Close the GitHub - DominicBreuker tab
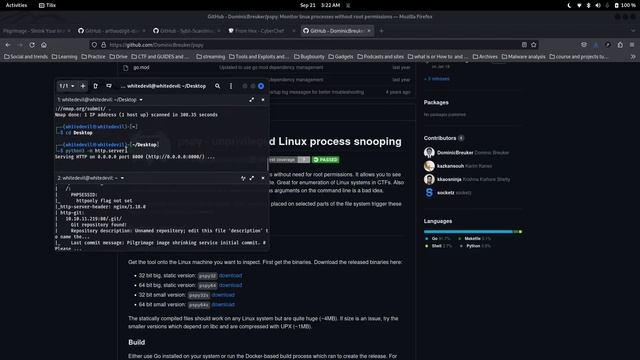The image size is (640, 360). pyautogui.click(x=369, y=31)
